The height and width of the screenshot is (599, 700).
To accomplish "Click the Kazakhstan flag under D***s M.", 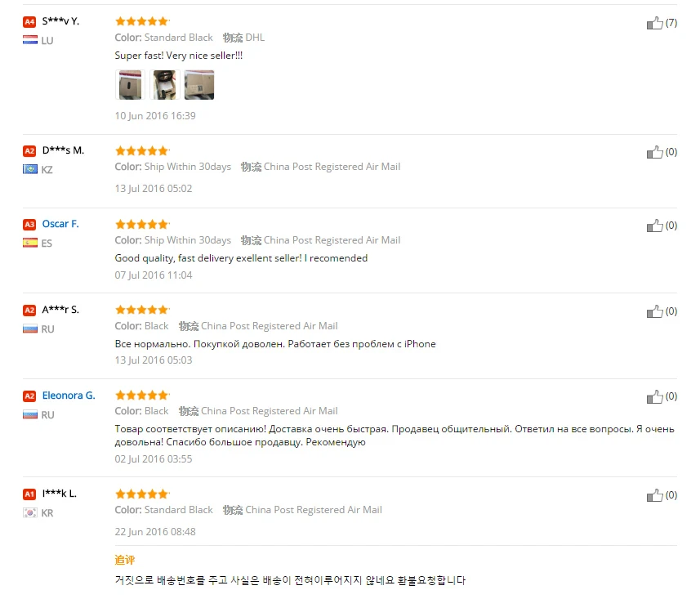I will (30, 169).
